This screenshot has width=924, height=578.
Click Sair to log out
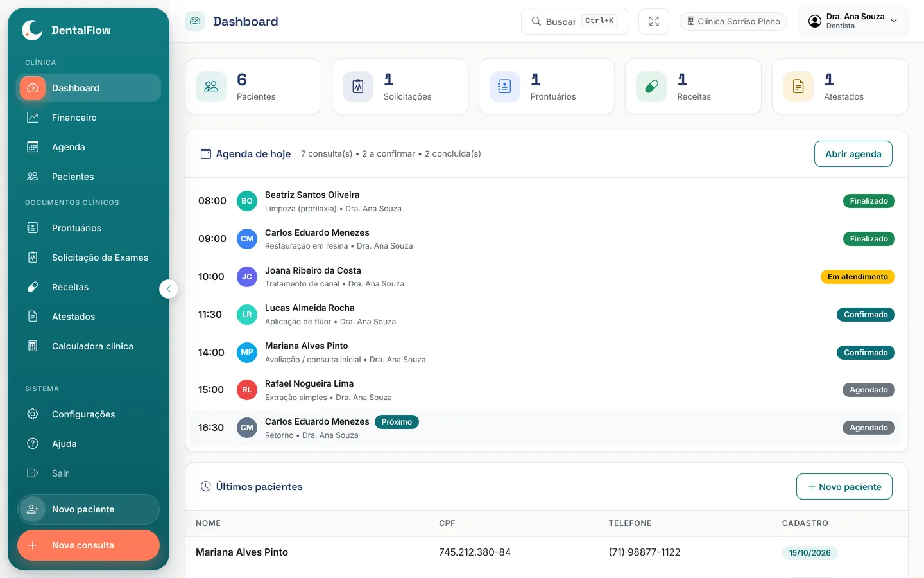[89, 473]
